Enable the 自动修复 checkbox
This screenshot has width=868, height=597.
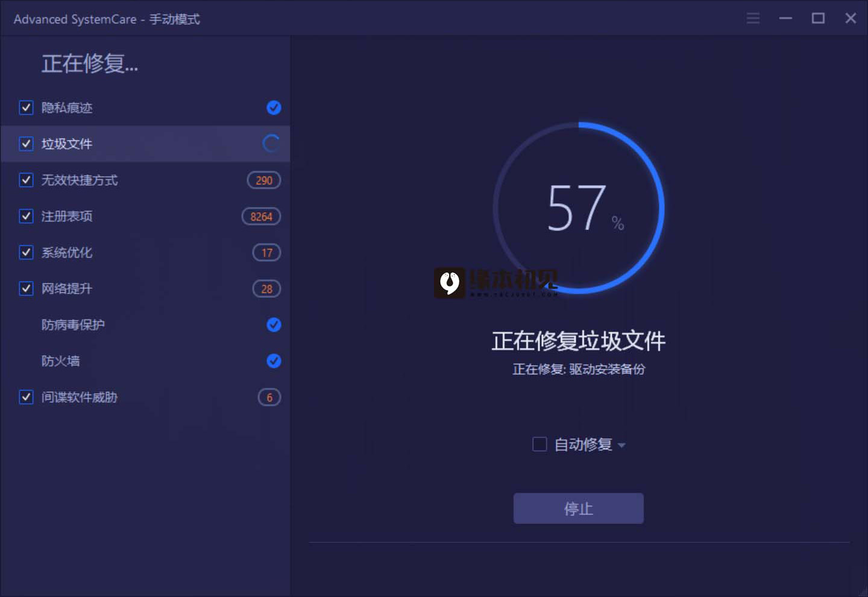click(x=539, y=444)
